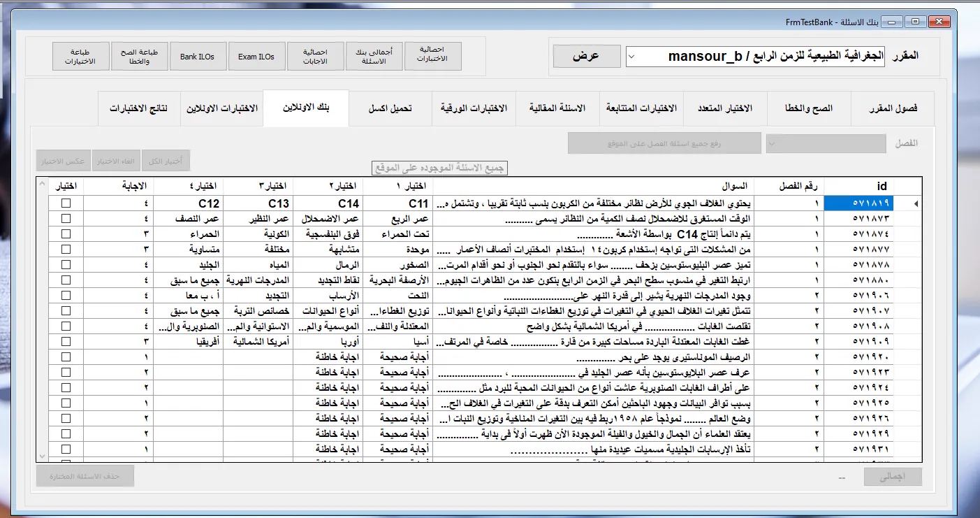980x518 pixels.
Task: Open the الفصل chapter dropdown
Action: pos(826,143)
